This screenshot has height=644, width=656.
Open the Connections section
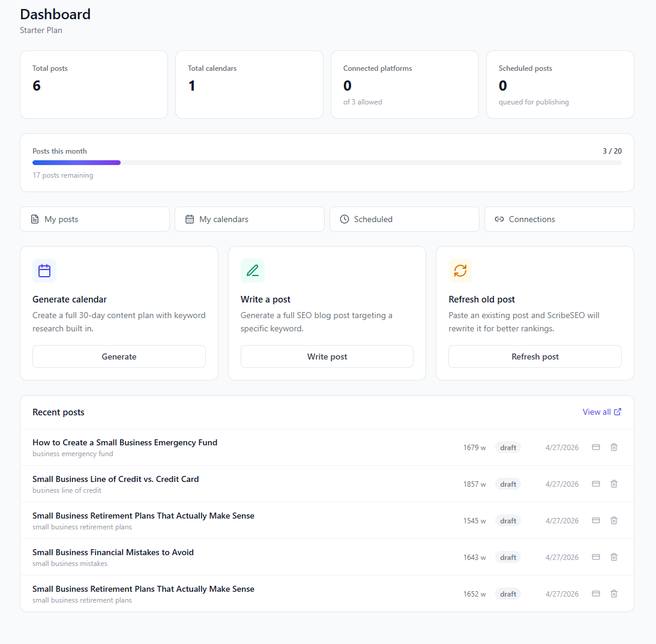tap(559, 219)
